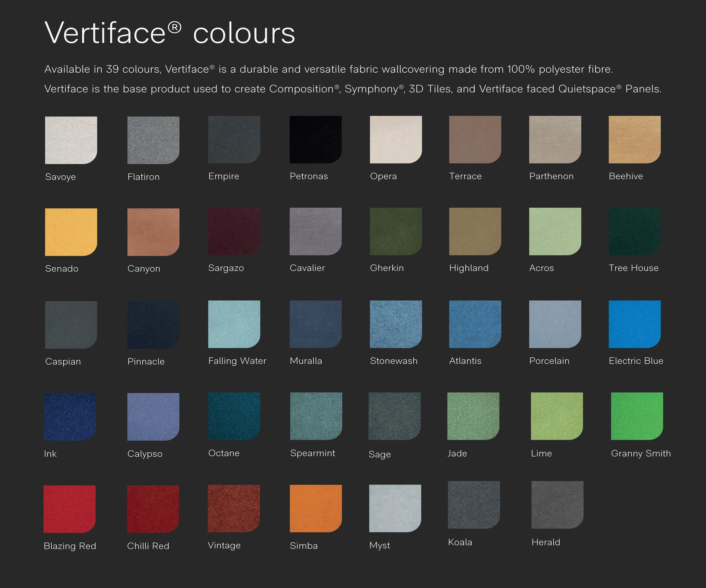This screenshot has width=706, height=588.
Task: Select the Parthenon beige swatch
Action: click(x=555, y=140)
